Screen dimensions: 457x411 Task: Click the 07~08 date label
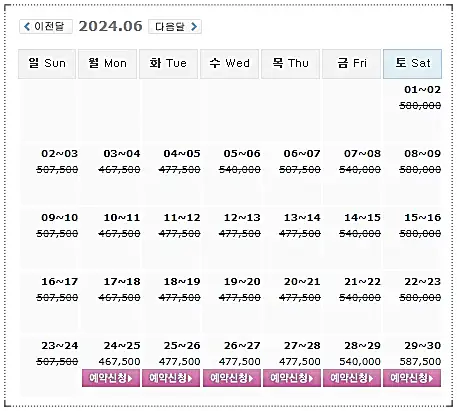[362, 154]
